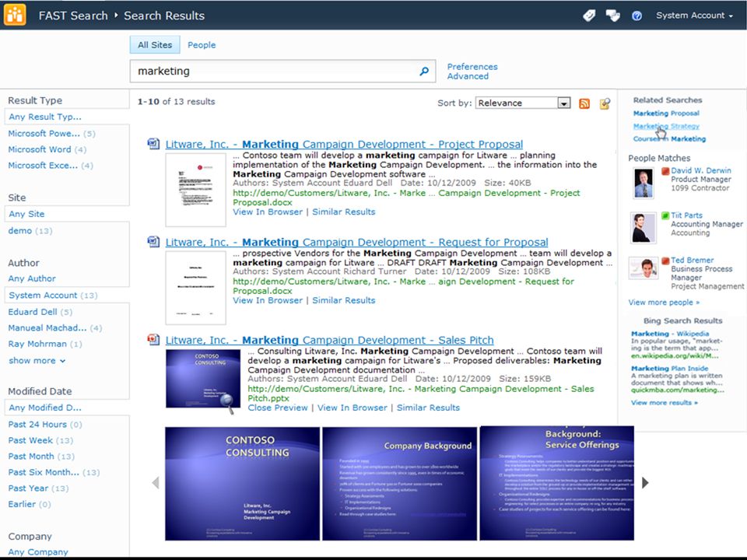Select Any Company refiner

pos(38,552)
